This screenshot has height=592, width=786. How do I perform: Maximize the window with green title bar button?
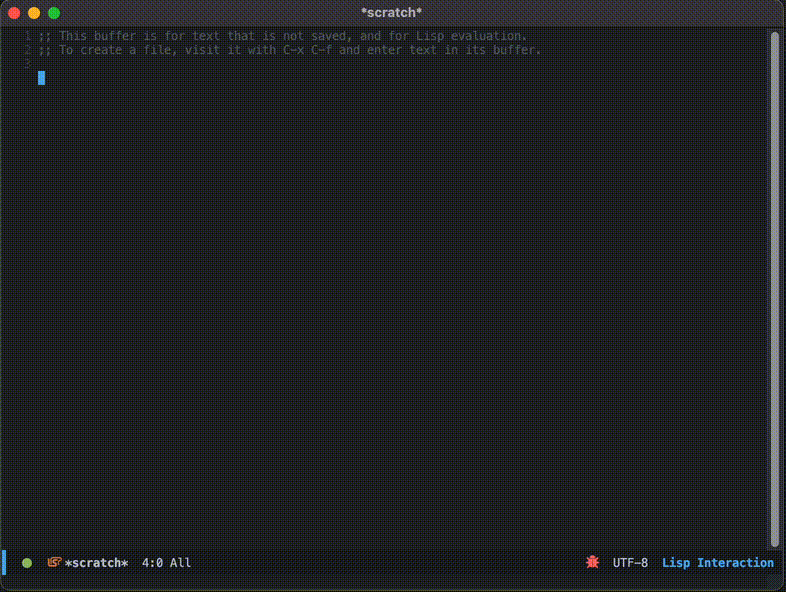[54, 13]
